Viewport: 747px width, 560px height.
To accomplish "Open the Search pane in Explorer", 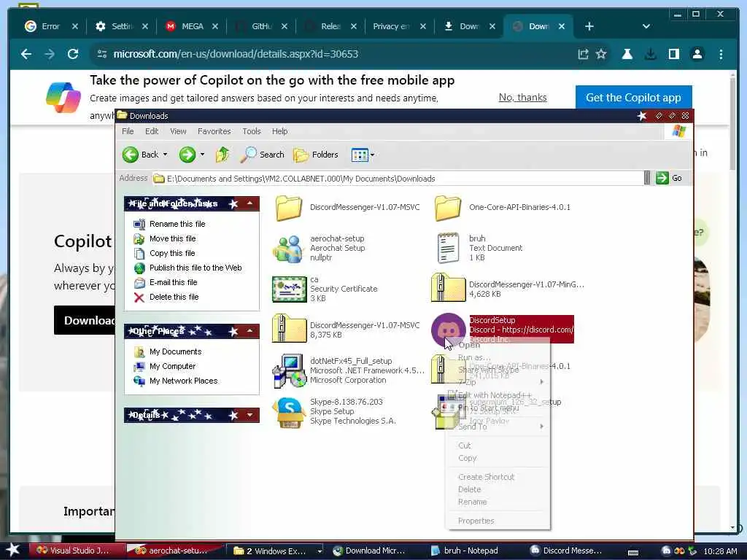I will (262, 155).
